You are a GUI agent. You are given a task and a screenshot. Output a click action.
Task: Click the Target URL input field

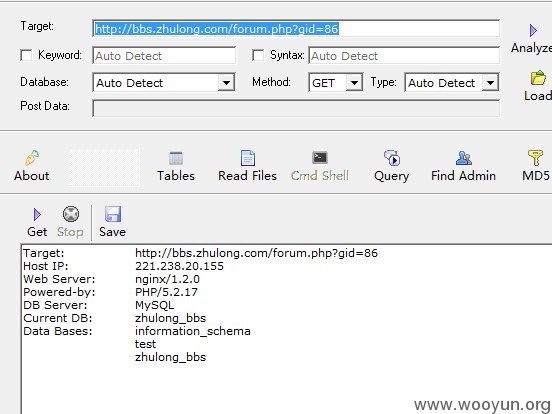[296, 29]
